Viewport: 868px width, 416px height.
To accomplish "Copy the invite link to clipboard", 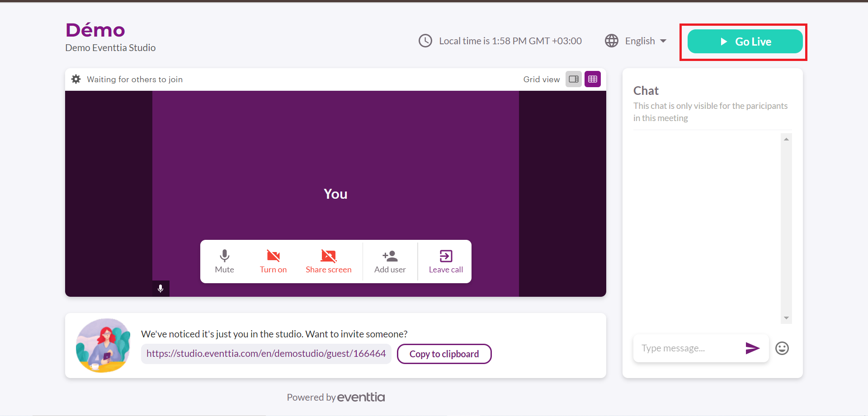I will [x=444, y=354].
